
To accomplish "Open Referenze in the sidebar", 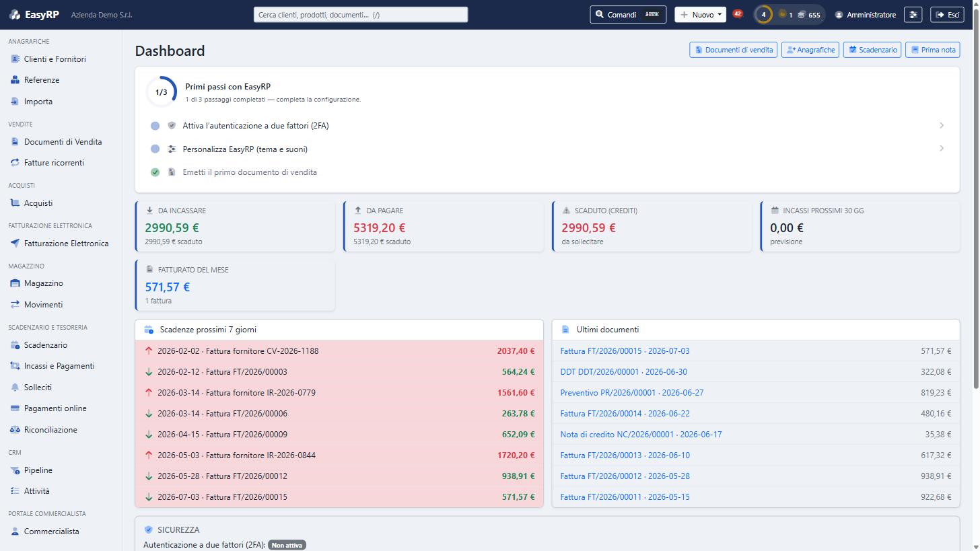I will coord(42,80).
